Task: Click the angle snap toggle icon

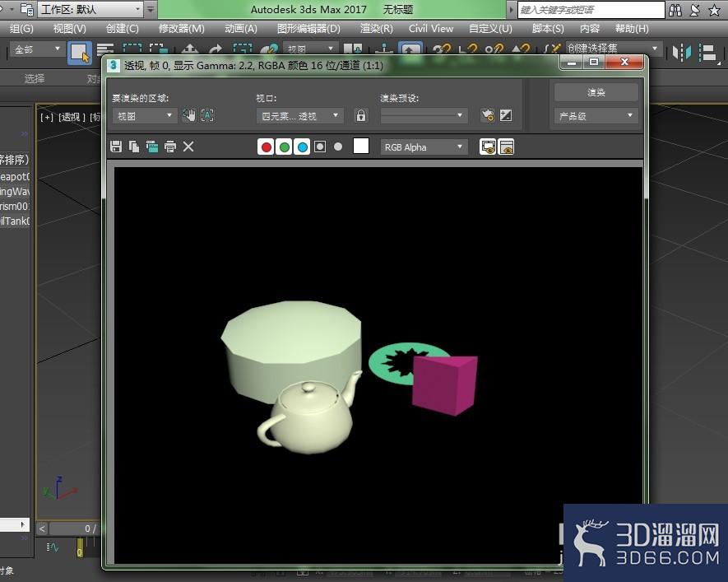Action: pyautogui.click(x=468, y=49)
